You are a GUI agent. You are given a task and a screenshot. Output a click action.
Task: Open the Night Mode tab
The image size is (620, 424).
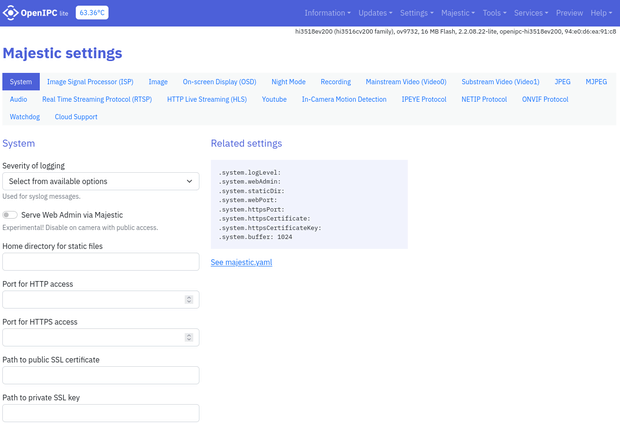[x=289, y=82]
